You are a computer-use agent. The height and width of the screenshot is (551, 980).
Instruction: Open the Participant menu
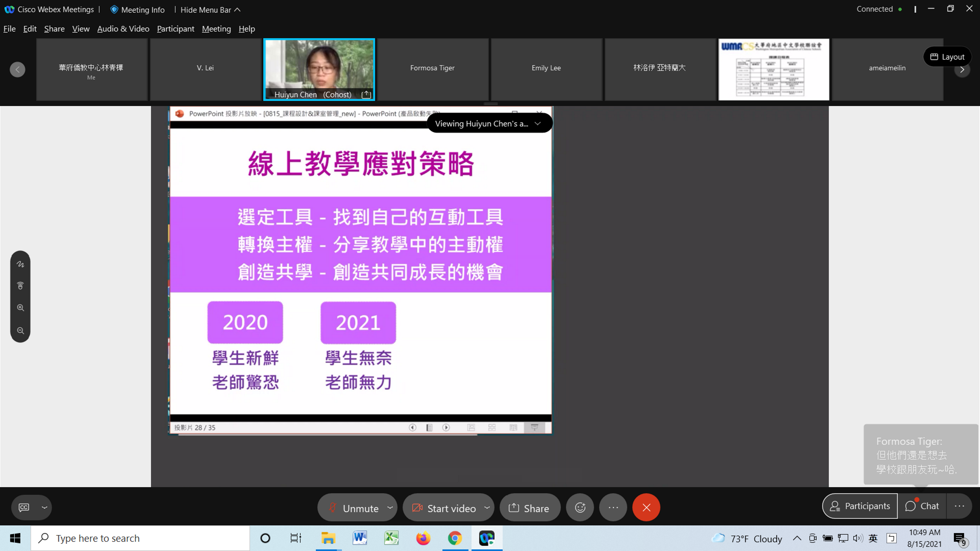(175, 28)
